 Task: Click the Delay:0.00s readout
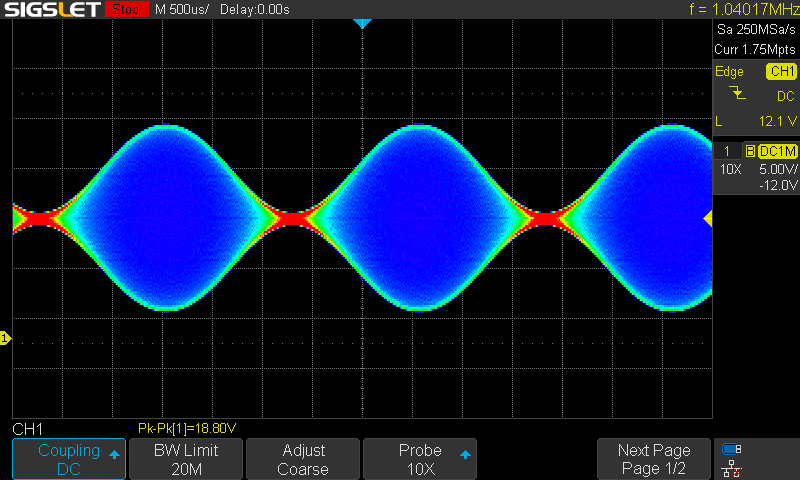255,9
